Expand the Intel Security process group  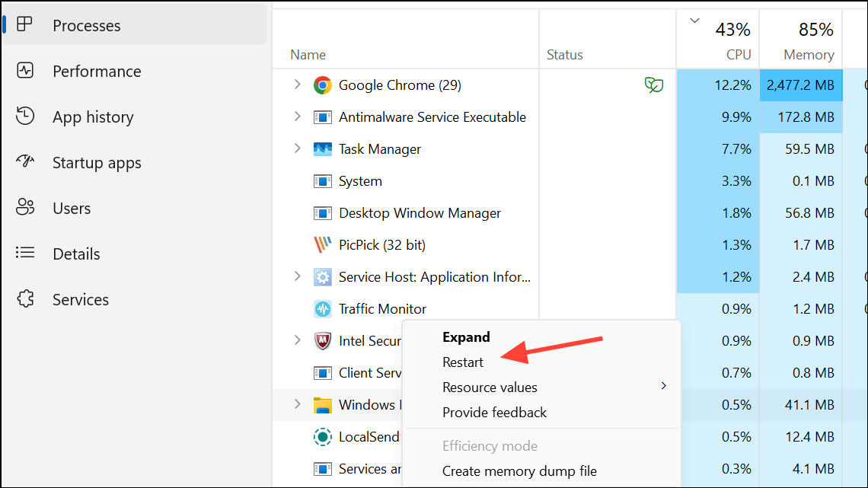[297, 340]
